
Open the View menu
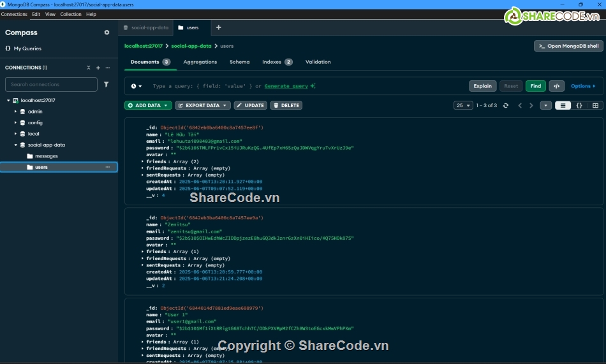[x=50, y=14]
